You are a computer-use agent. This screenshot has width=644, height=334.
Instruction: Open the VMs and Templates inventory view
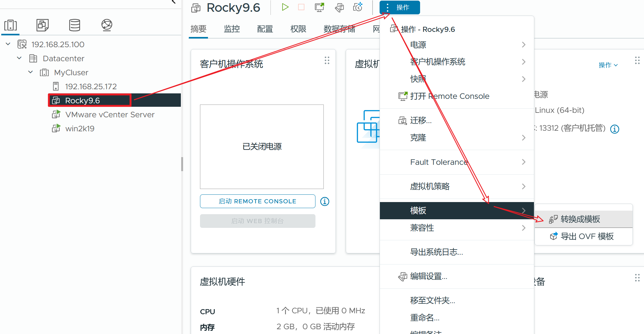pos(42,25)
